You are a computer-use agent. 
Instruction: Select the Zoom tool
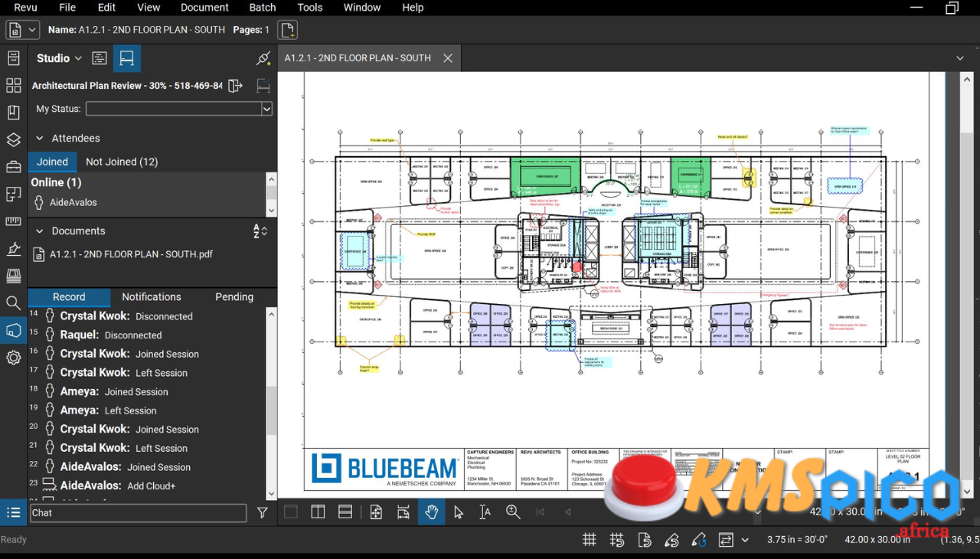tap(513, 512)
